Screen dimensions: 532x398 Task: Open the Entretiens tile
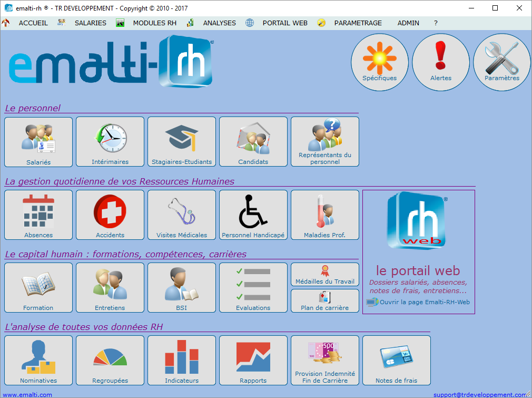(110, 287)
